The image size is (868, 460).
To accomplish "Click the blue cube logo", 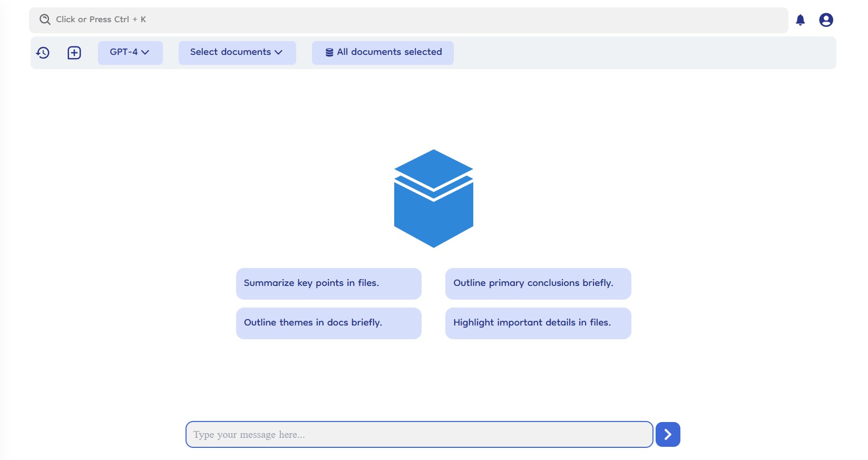I will pos(433,198).
